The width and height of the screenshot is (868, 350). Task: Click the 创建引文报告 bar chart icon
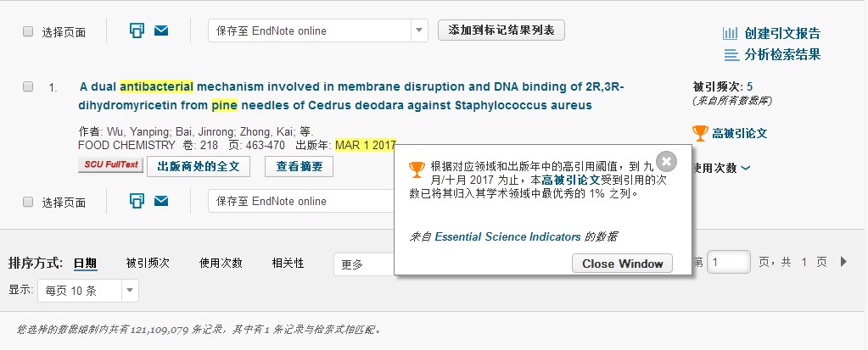pos(730,34)
